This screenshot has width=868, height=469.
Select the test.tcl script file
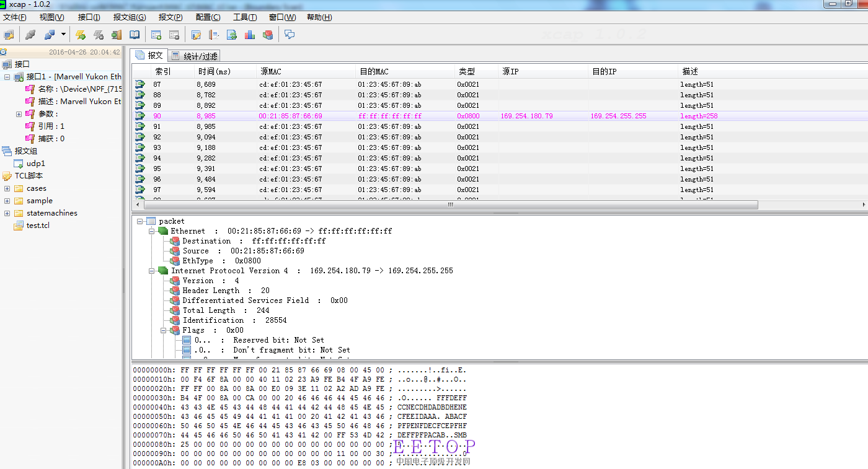click(x=38, y=226)
